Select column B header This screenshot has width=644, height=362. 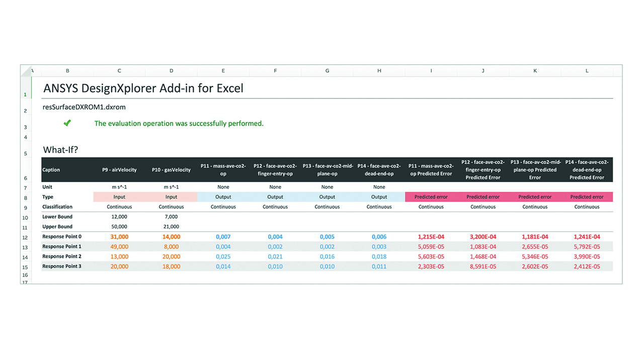pos(67,71)
